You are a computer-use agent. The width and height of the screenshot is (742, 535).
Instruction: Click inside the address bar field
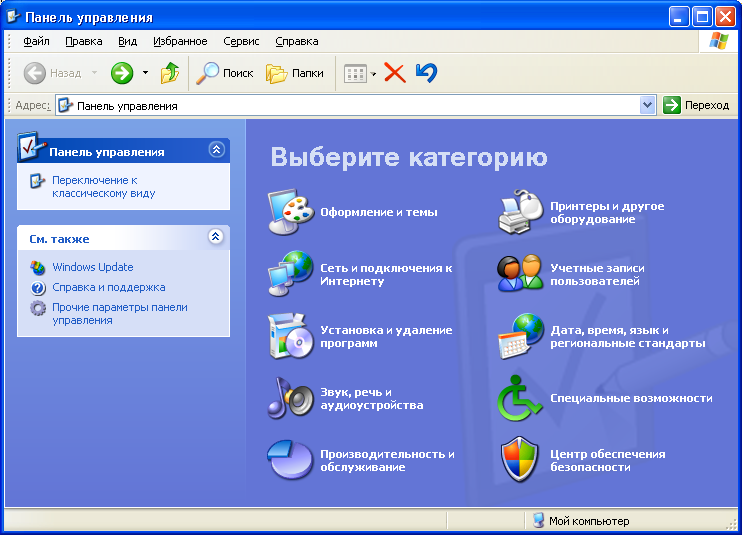coord(350,105)
